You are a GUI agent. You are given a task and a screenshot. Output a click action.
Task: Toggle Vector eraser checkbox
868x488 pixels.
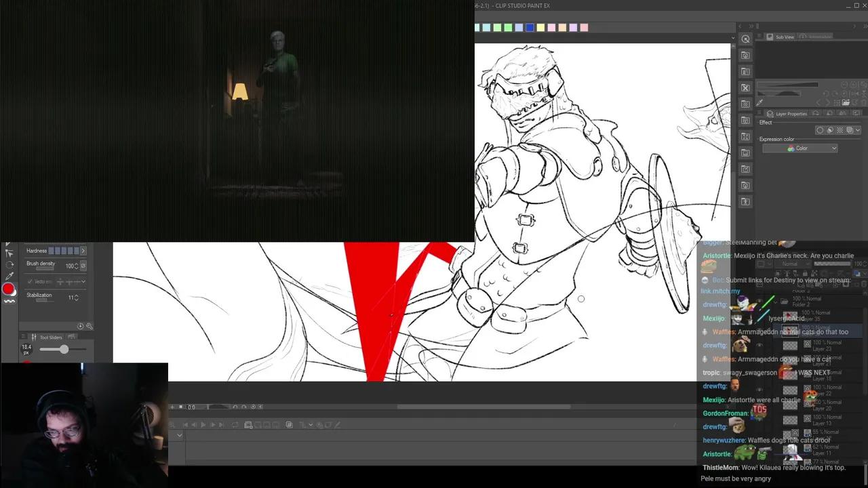(30, 281)
